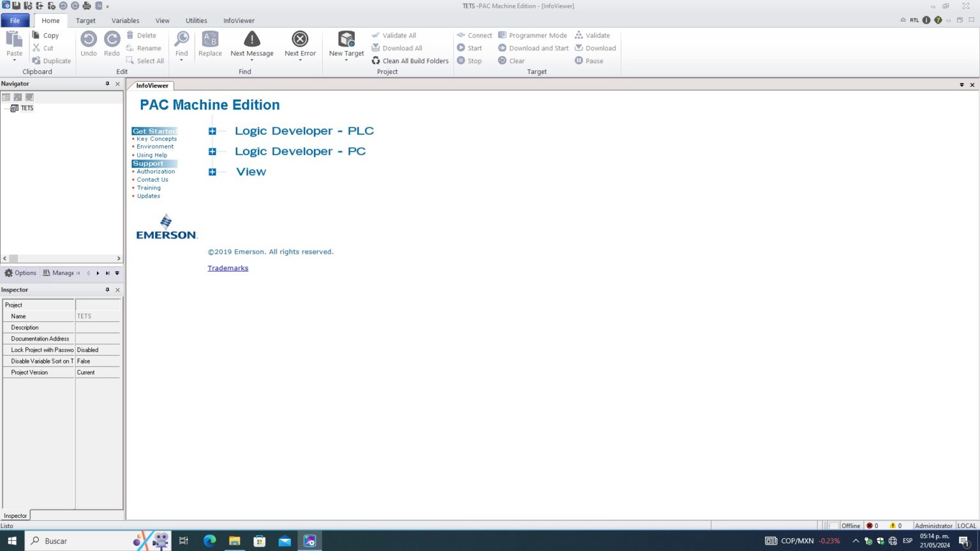Select the InfoViewer document tab
This screenshot has width=980, height=551.
pos(151,85)
